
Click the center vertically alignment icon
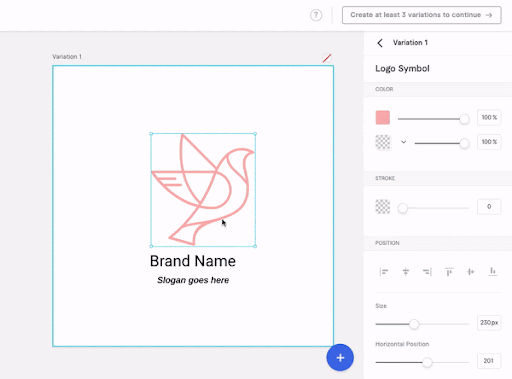[x=471, y=272]
